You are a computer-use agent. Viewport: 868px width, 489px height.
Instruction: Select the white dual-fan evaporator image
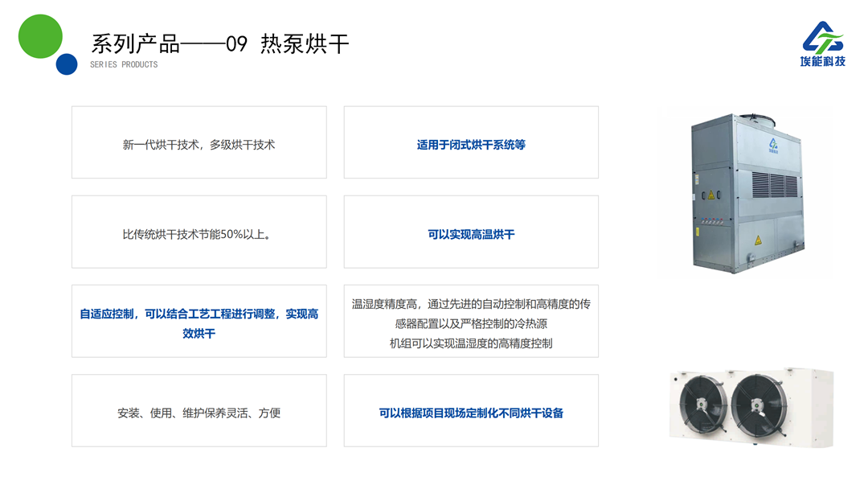click(751, 406)
